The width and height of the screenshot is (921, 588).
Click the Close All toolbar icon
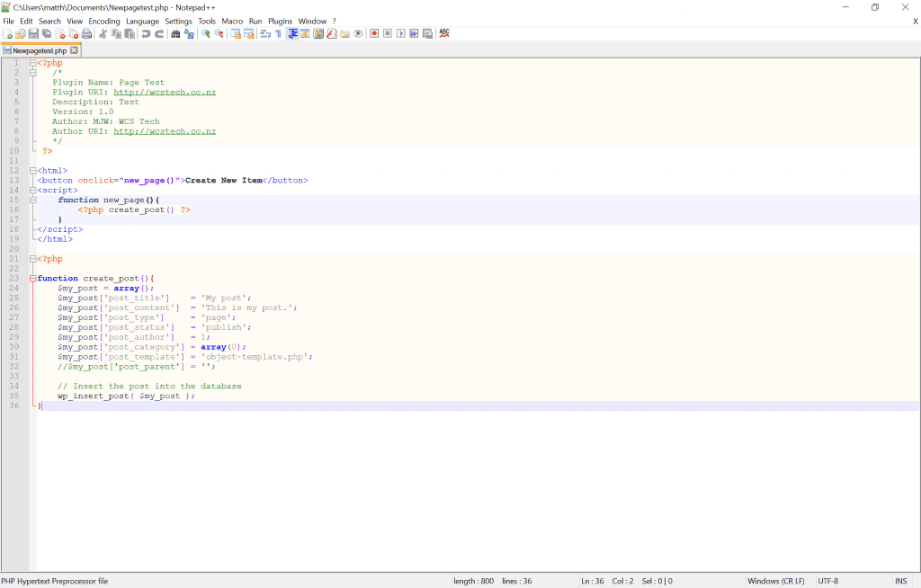click(x=73, y=33)
